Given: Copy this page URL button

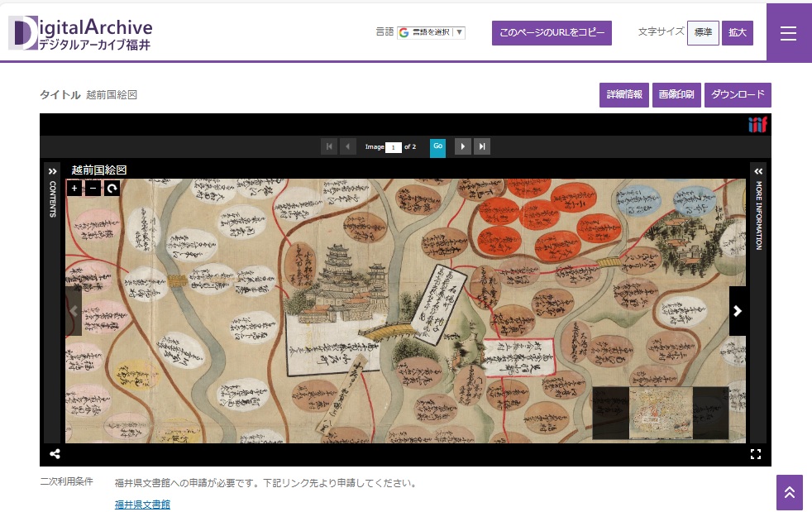Looking at the screenshot, I should (552, 32).
